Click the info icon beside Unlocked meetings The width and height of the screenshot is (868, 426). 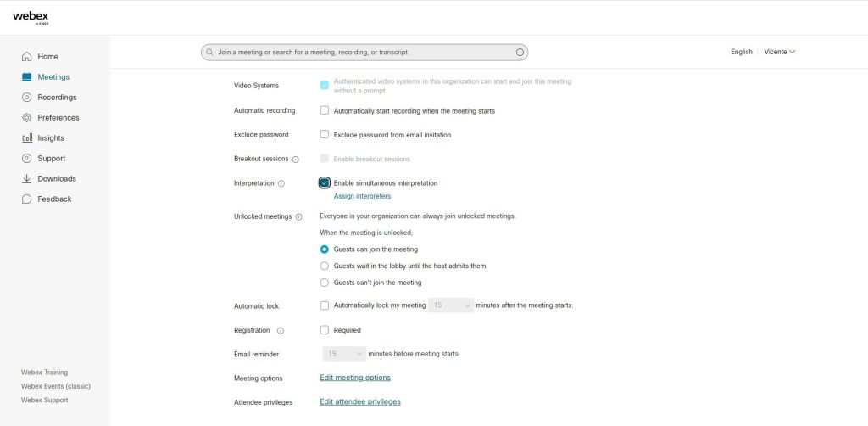coord(298,216)
